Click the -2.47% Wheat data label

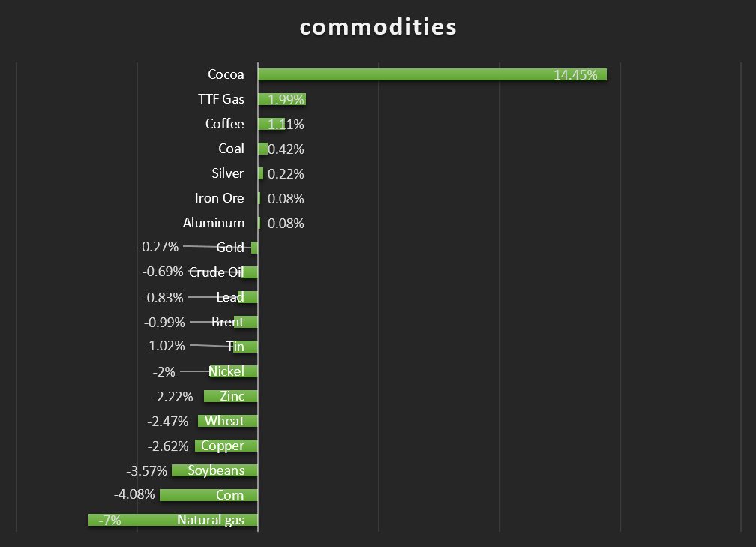click(x=169, y=421)
